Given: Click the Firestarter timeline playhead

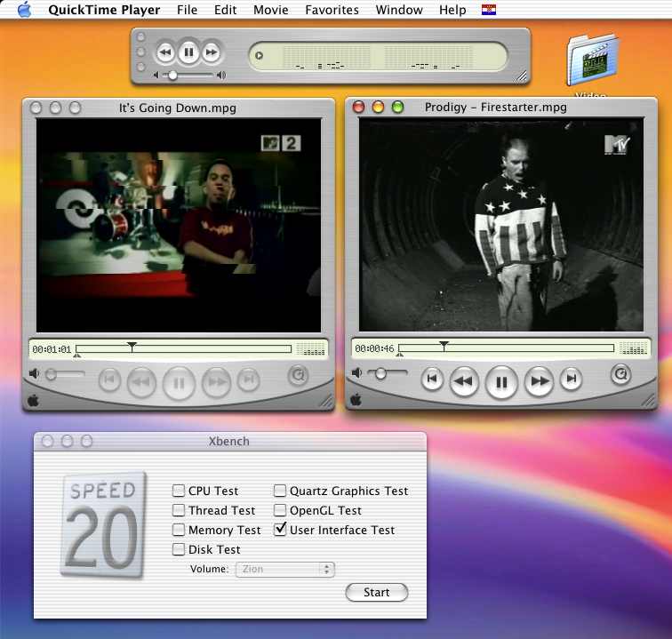Looking at the screenshot, I should click(444, 346).
